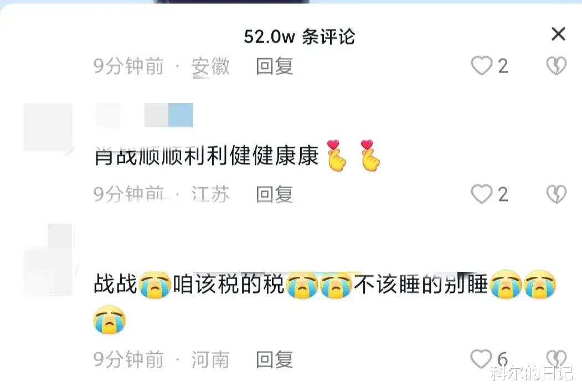This screenshot has width=582, height=392.
Task: Like the 河南 comment showing 6 likes
Action: point(481,359)
